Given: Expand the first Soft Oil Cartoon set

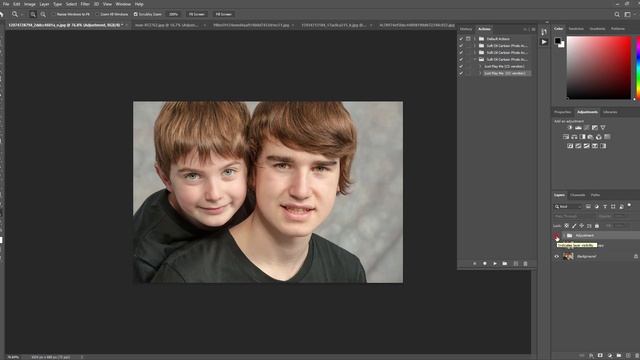Looking at the screenshot, I should 475,46.
